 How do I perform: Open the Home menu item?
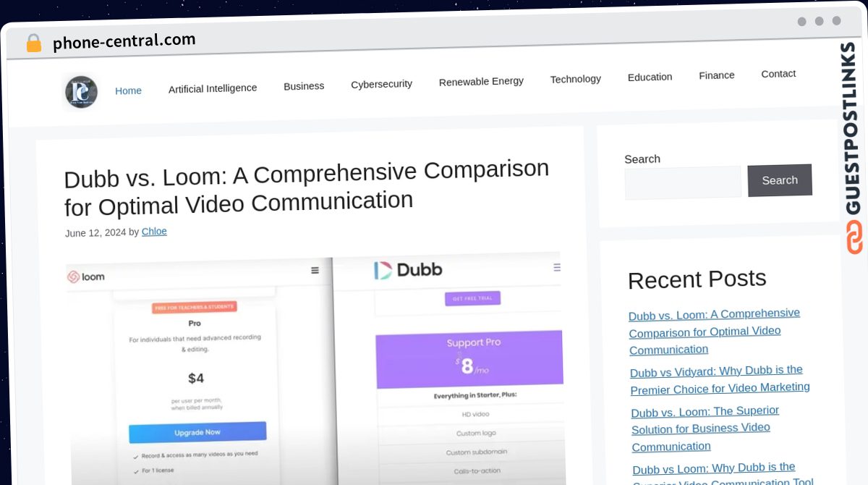[128, 90]
